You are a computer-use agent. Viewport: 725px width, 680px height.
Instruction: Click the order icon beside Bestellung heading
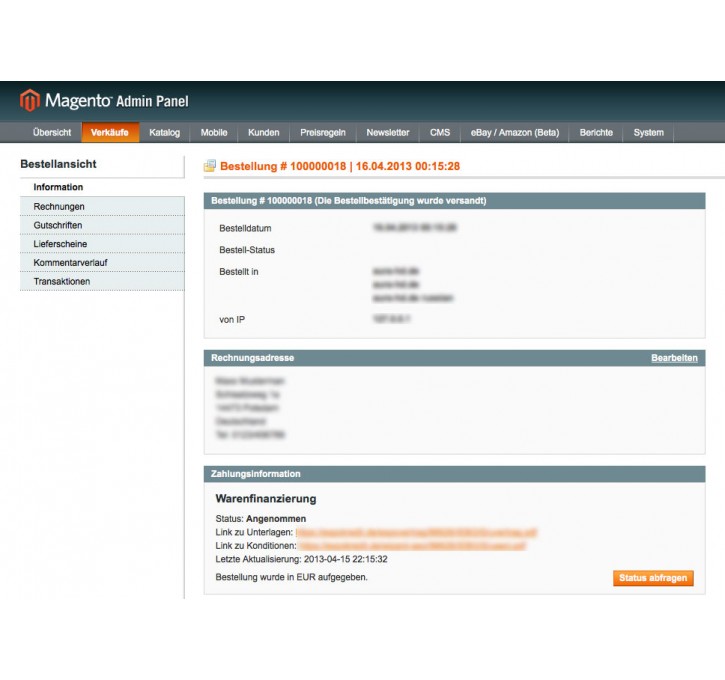point(210,166)
